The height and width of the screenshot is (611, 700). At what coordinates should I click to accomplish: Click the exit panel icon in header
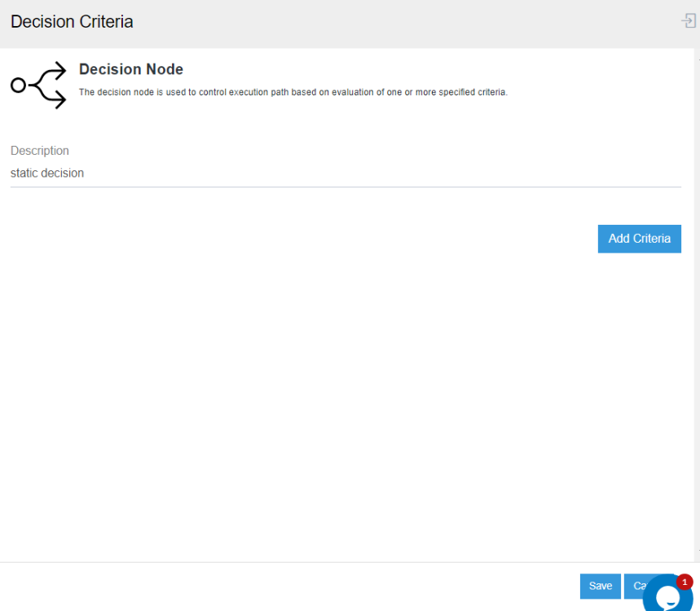(689, 21)
